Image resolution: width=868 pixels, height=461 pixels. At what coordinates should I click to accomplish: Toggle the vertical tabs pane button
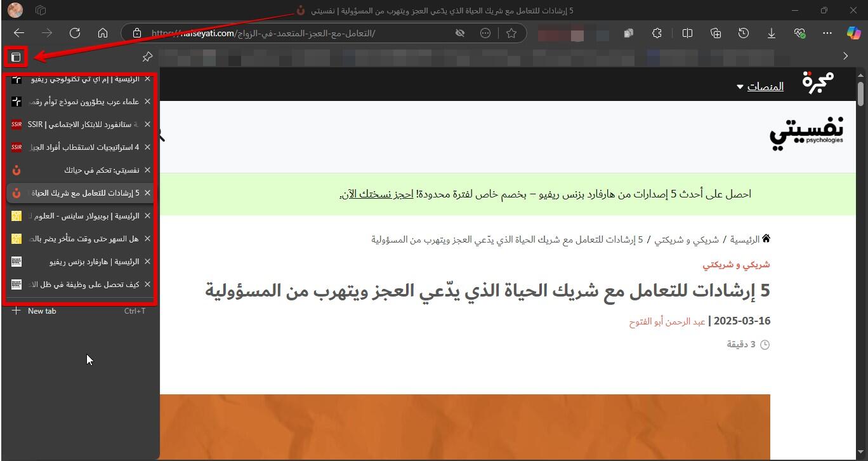coord(16,57)
